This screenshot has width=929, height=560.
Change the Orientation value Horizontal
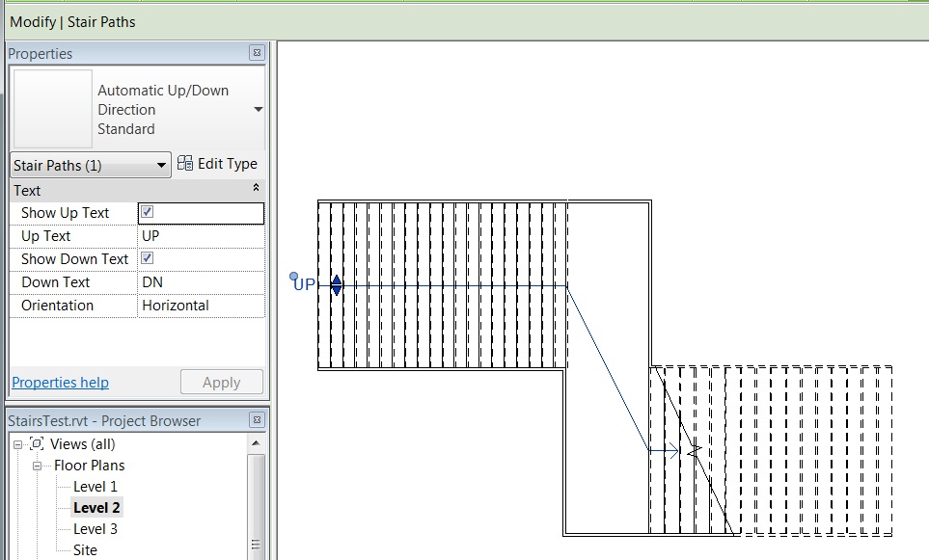click(201, 306)
